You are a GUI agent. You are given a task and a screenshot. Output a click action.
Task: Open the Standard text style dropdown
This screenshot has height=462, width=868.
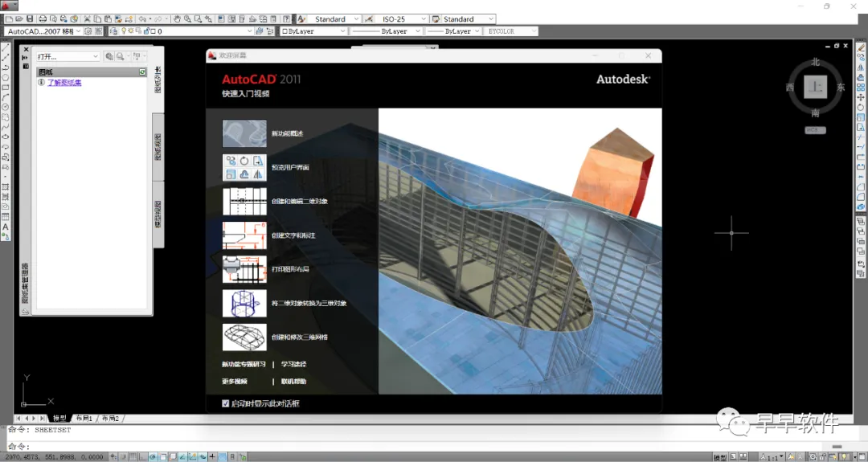[x=357, y=18]
